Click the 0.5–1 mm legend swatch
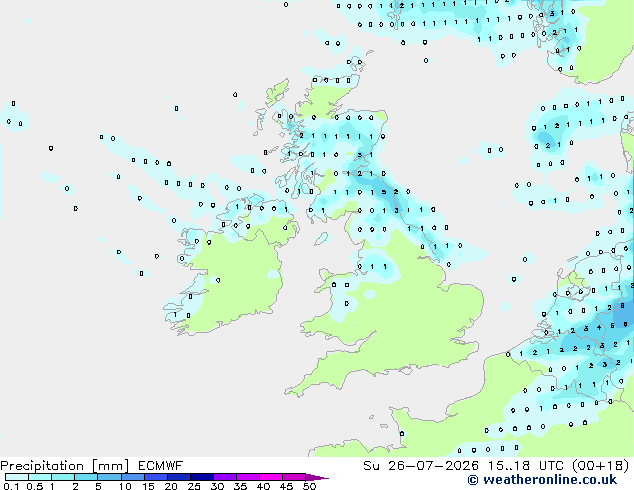 pyautogui.click(x=40, y=477)
